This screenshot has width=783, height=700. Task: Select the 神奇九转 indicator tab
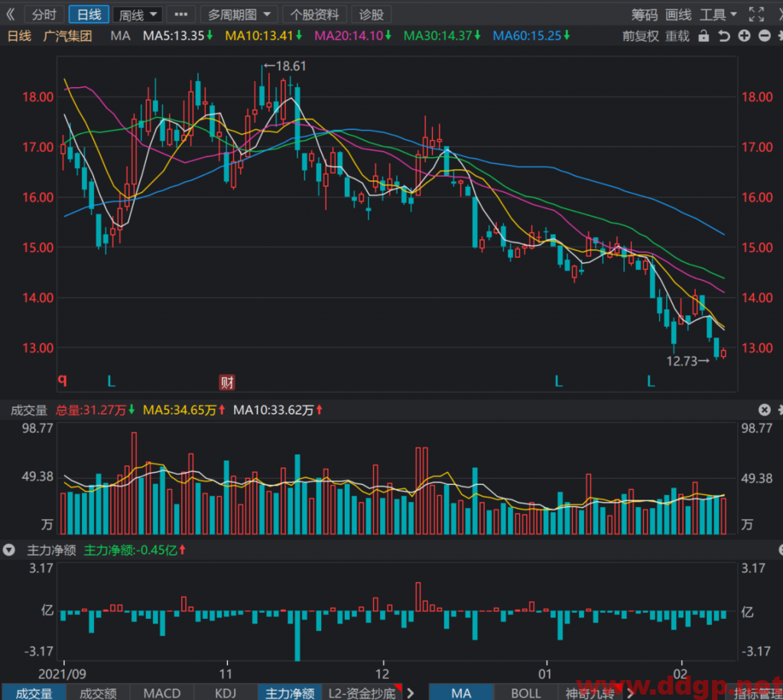click(x=590, y=693)
